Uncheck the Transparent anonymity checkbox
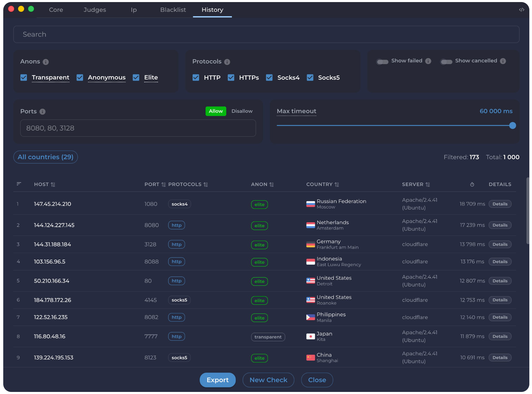The height and width of the screenshot is (394, 532). 24,77
